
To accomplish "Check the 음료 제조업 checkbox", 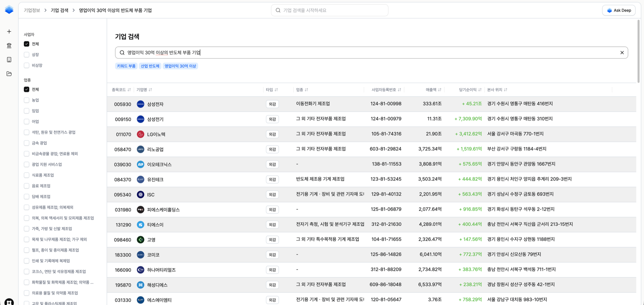I will pos(27,186).
